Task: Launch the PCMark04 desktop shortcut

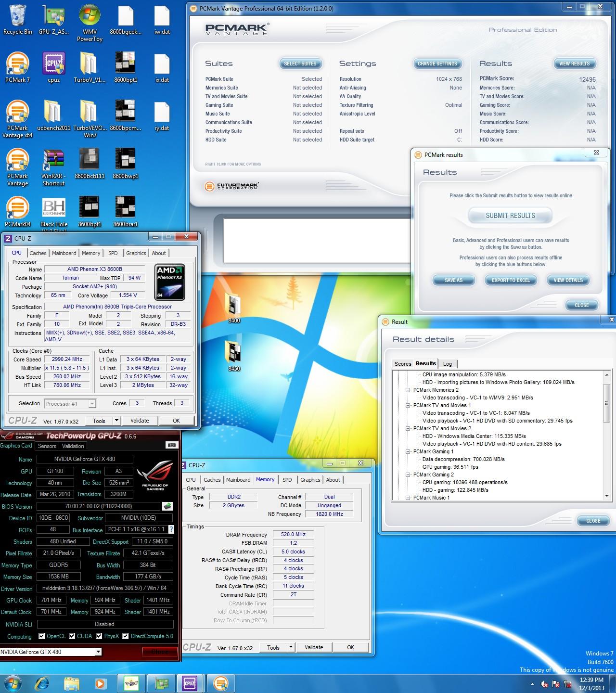Action: coord(18,212)
